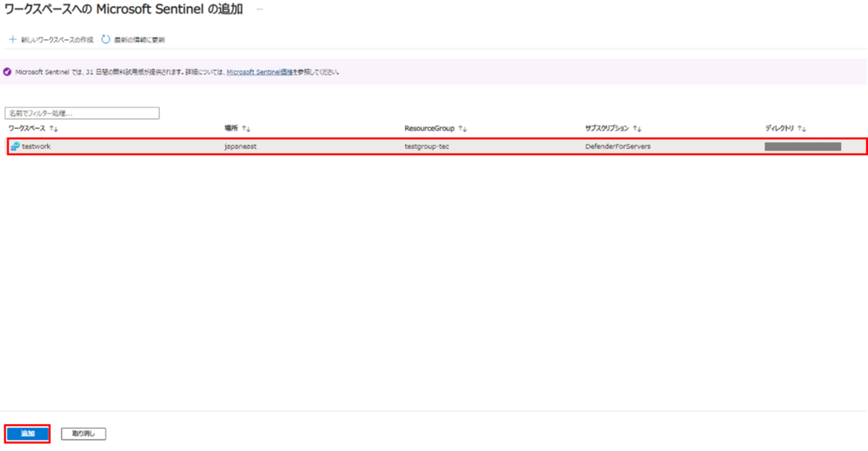Sort by ワークスペース column arrows
The height and width of the screenshot is (451, 868).
click(x=54, y=129)
